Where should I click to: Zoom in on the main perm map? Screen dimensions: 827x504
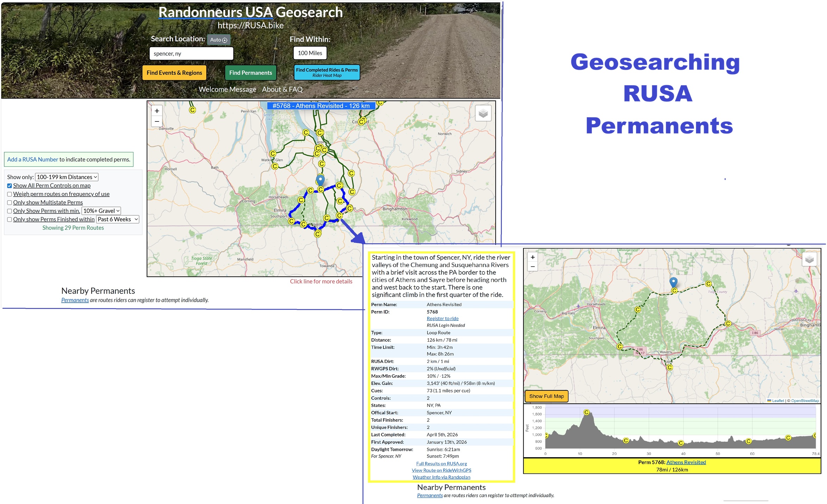click(157, 111)
